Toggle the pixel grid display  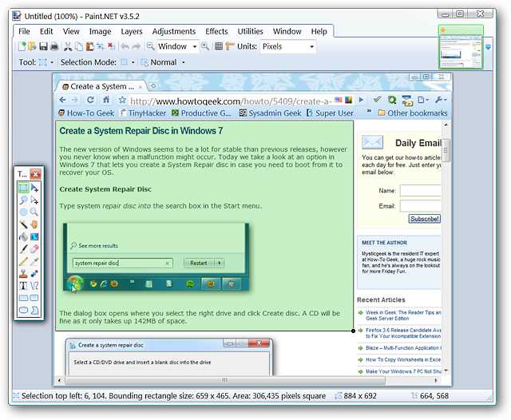[x=218, y=47]
